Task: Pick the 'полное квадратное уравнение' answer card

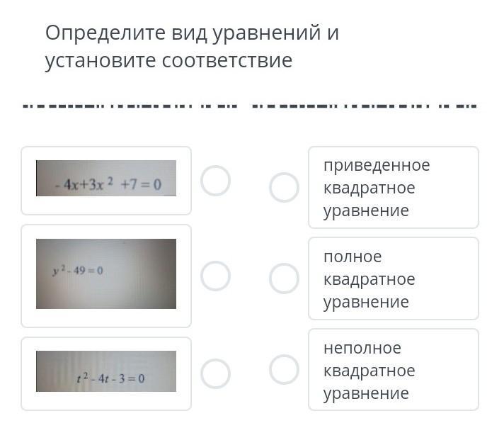Action: [393, 278]
